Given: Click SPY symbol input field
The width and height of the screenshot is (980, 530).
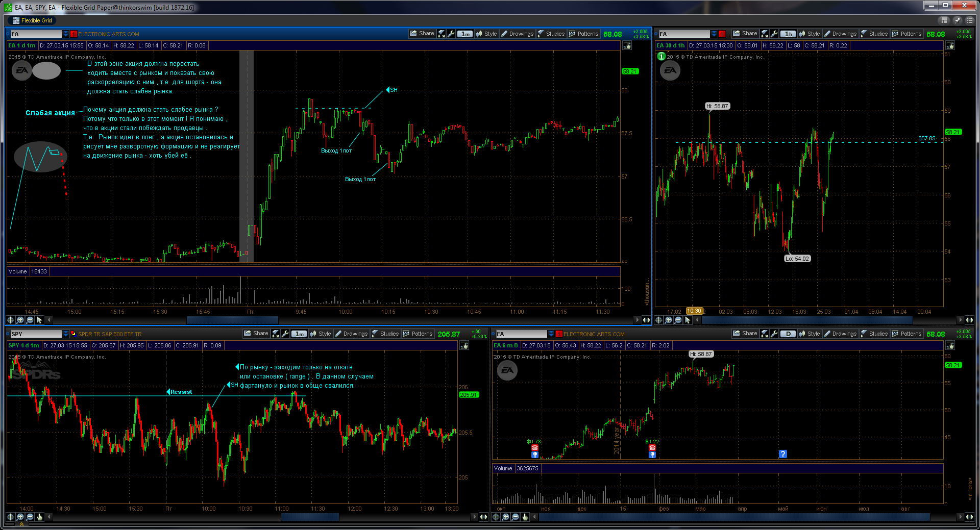Looking at the screenshot, I should coord(36,334).
